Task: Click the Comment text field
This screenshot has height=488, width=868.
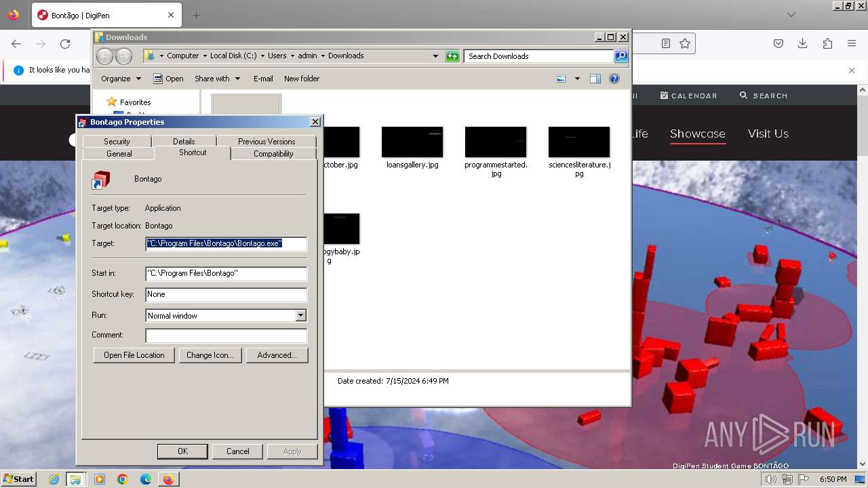Action: coord(226,335)
